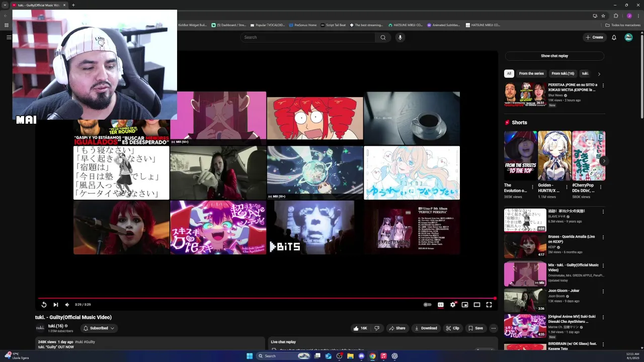This screenshot has width=644, height=362.
Task: Clip this video with scissors button
Action: click(x=452, y=328)
